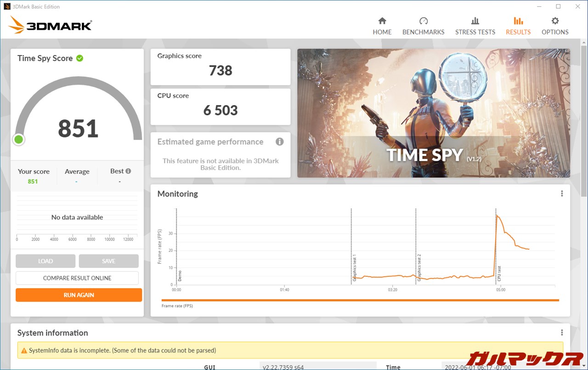Open the System information three-dot menu
Image resolution: width=588 pixels, height=370 pixels.
(x=562, y=333)
